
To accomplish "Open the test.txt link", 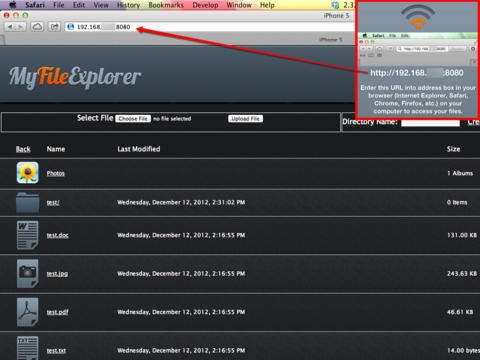I will [x=56, y=351].
